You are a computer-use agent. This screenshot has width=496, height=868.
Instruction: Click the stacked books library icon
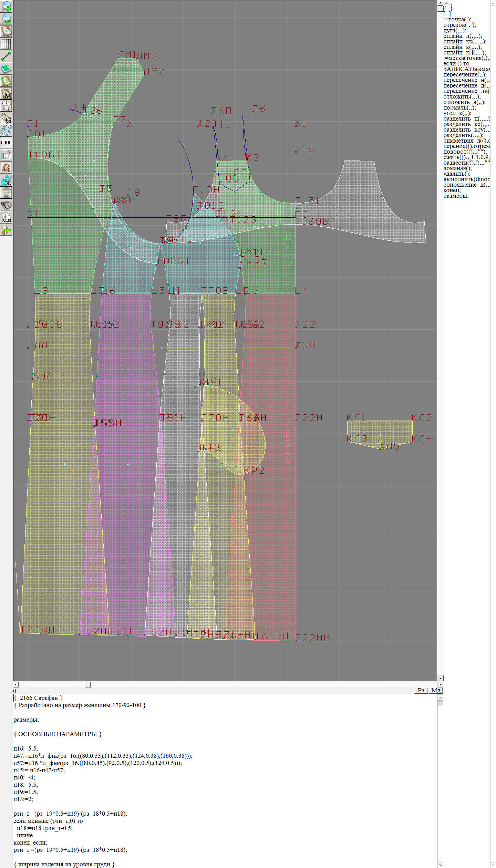pos(6,205)
